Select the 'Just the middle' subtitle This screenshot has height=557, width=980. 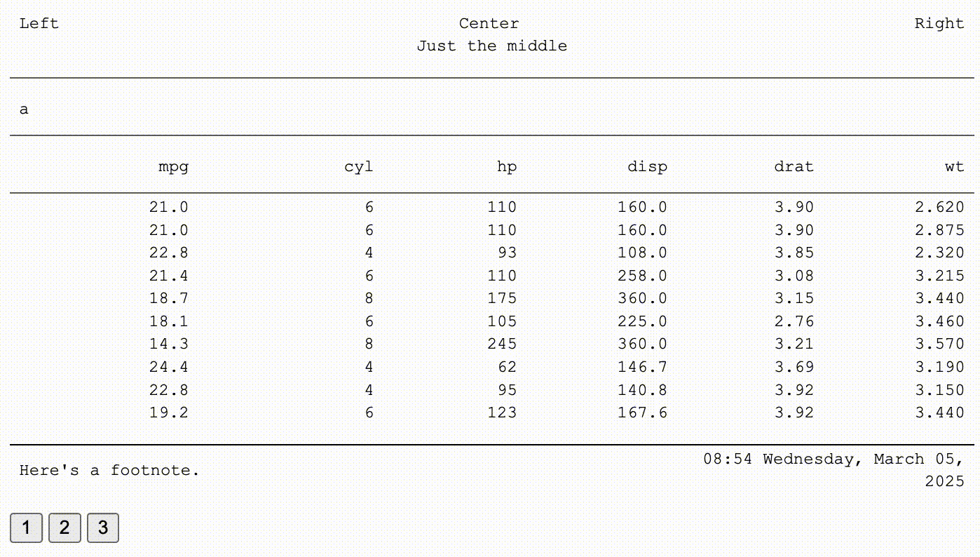click(491, 46)
